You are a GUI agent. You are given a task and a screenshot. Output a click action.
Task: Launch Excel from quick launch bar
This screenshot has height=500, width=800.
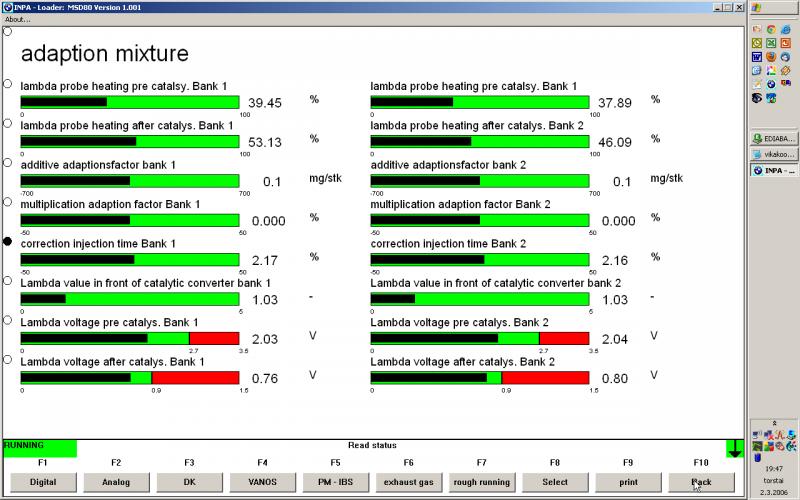771,43
